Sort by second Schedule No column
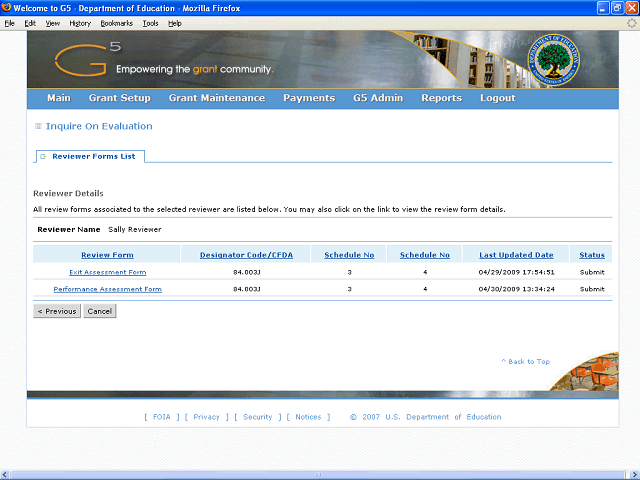Image resolution: width=640 pixels, height=480 pixels. [x=424, y=255]
